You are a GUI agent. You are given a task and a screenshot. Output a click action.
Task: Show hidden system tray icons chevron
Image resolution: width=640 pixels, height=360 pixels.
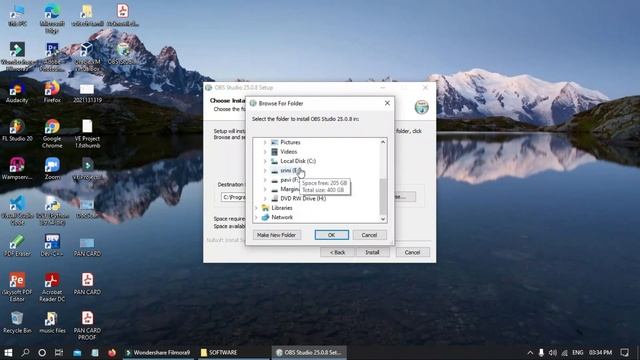click(x=530, y=352)
